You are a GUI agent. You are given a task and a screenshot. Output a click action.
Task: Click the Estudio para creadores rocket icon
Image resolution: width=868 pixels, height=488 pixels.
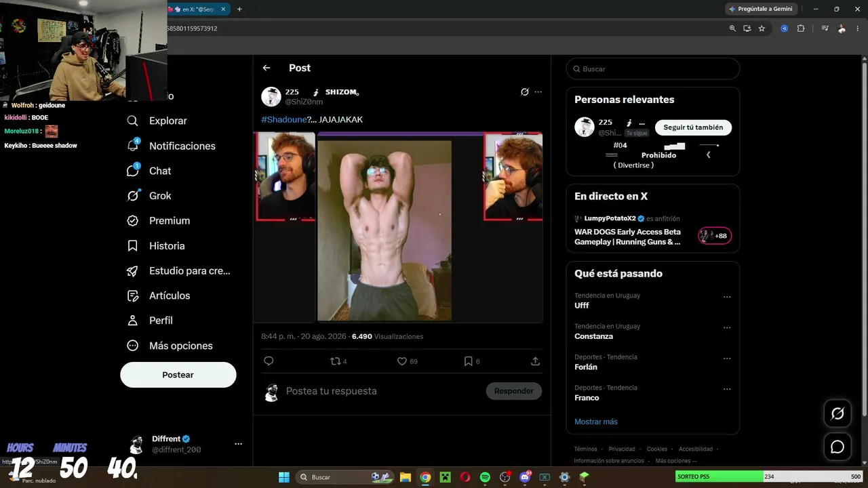[133, 271]
